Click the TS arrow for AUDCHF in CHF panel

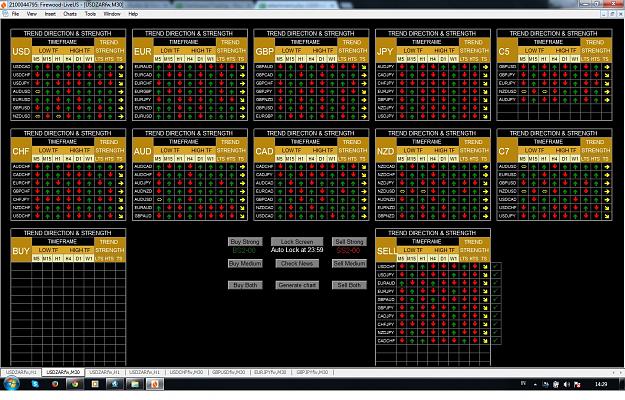pyautogui.click(x=121, y=167)
